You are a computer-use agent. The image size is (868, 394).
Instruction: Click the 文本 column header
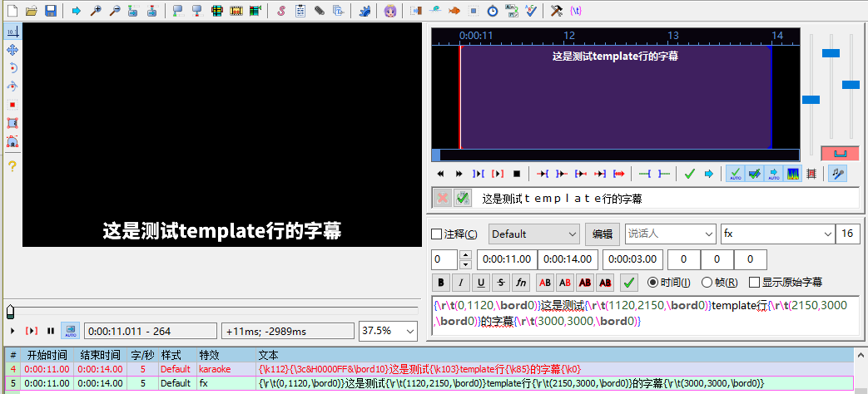[269, 355]
